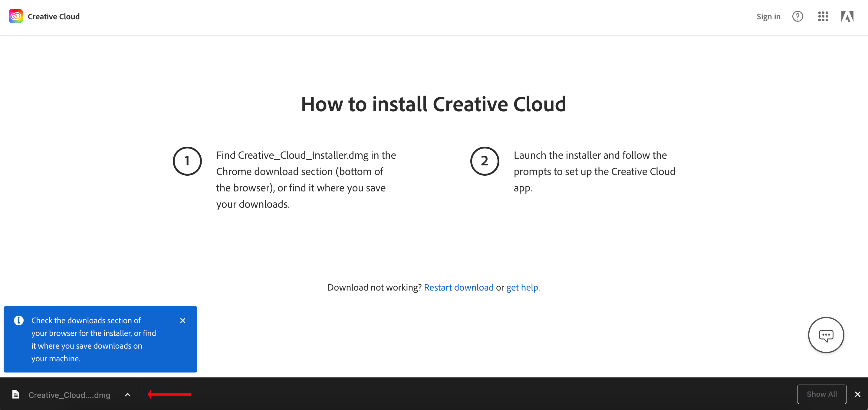Viewport: 868px width, 410px height.
Task: Open the get help link
Action: click(x=522, y=287)
